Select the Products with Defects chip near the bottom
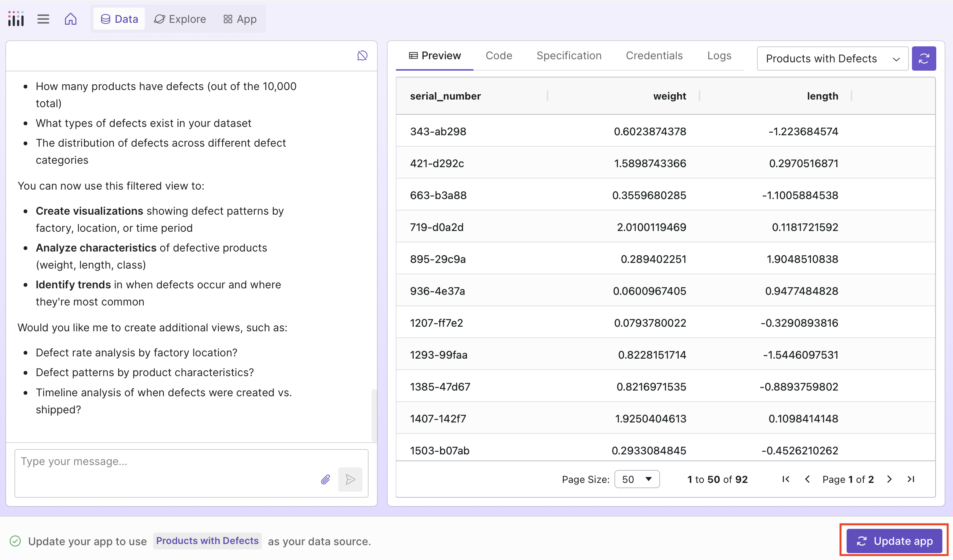The height and width of the screenshot is (560, 953). coord(207,541)
